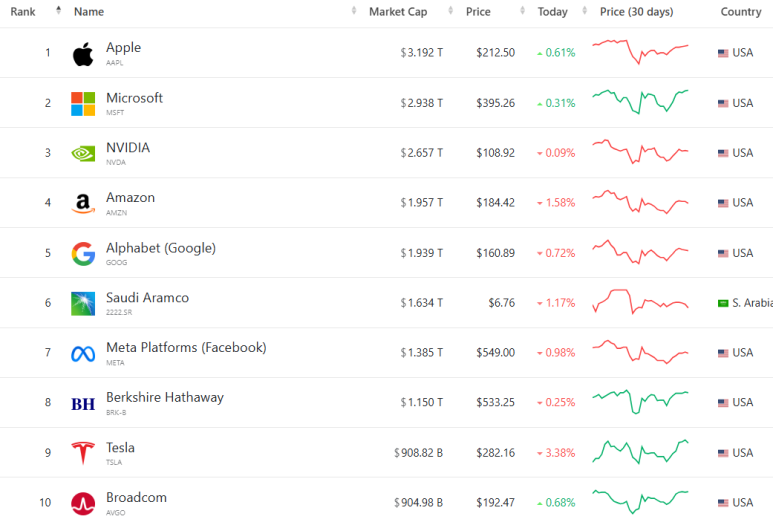Click the Name column header
The image size is (773, 525).
89,11
